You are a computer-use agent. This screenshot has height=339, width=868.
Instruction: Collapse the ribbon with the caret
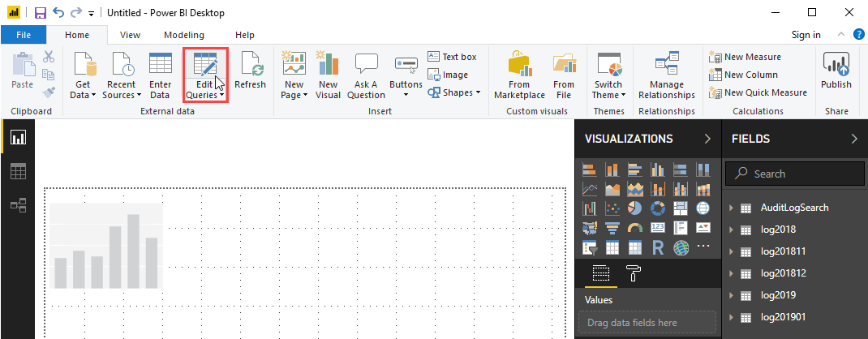point(841,34)
